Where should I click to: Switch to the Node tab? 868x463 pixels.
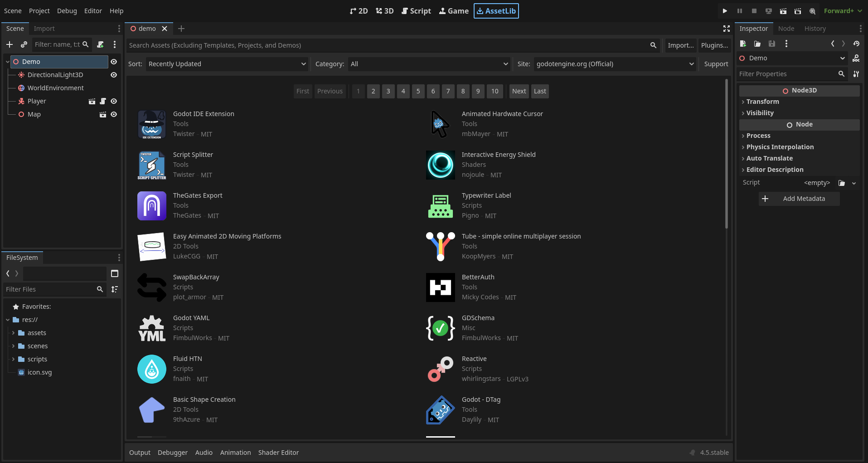click(786, 29)
